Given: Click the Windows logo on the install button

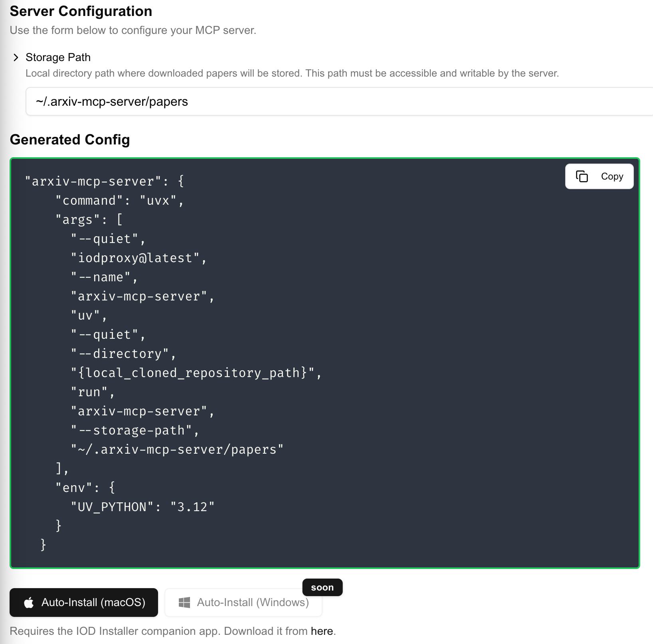Looking at the screenshot, I should coord(185,603).
